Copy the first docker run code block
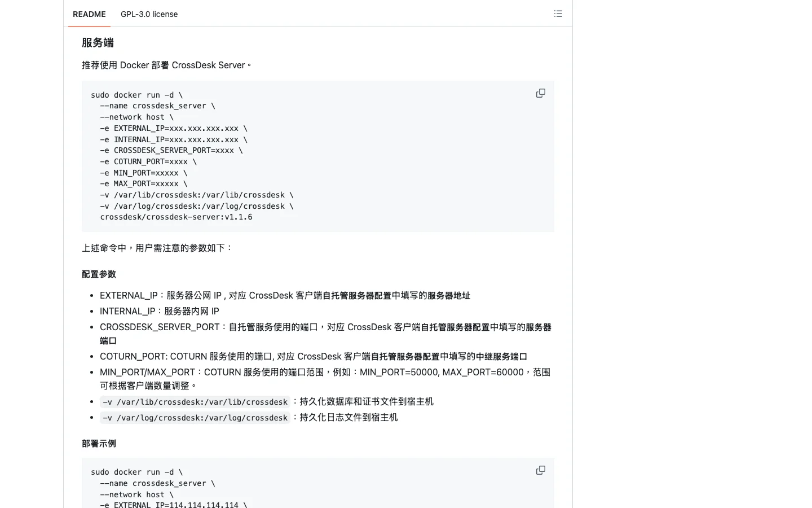The width and height of the screenshot is (812, 508). tap(540, 93)
